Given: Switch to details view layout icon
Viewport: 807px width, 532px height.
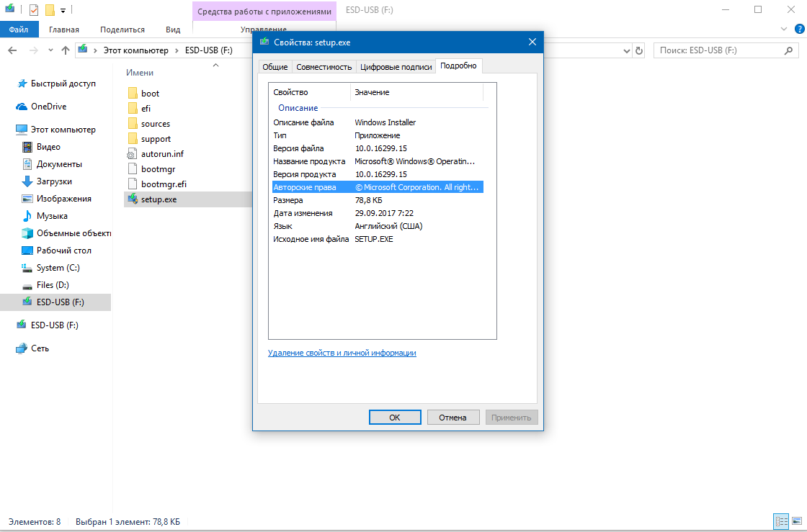Looking at the screenshot, I should (781, 521).
